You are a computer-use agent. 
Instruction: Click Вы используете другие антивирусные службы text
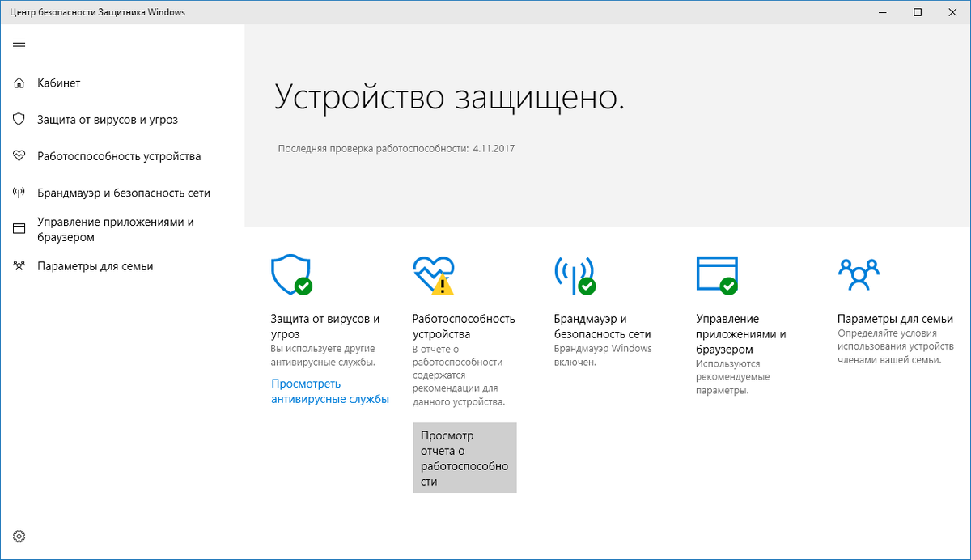[x=324, y=355]
